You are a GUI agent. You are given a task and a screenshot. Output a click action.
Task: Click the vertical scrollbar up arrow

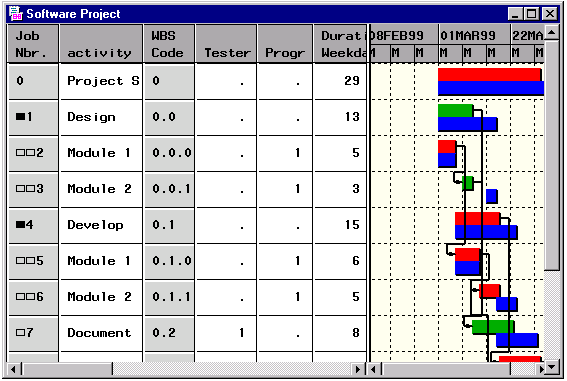click(x=552, y=33)
